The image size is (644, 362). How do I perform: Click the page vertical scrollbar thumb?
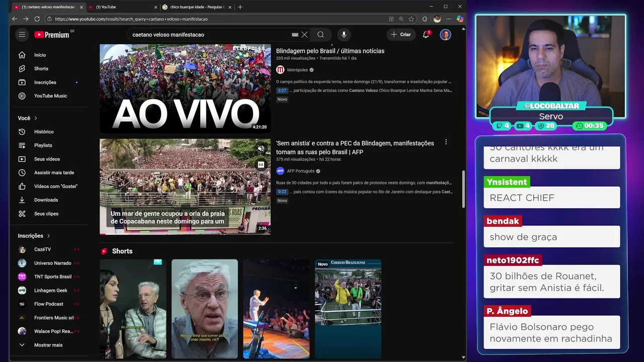coord(463,190)
